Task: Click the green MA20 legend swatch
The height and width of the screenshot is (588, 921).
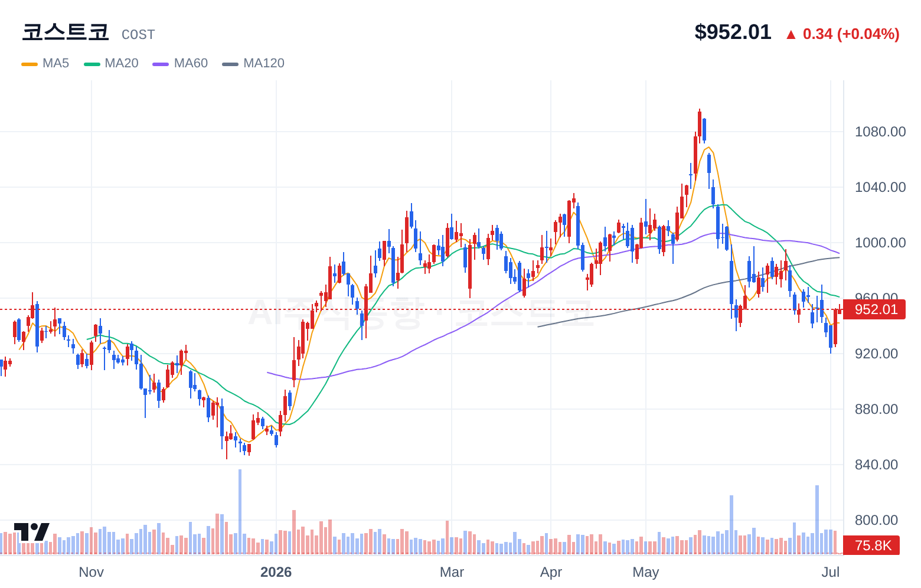Action: tap(92, 64)
